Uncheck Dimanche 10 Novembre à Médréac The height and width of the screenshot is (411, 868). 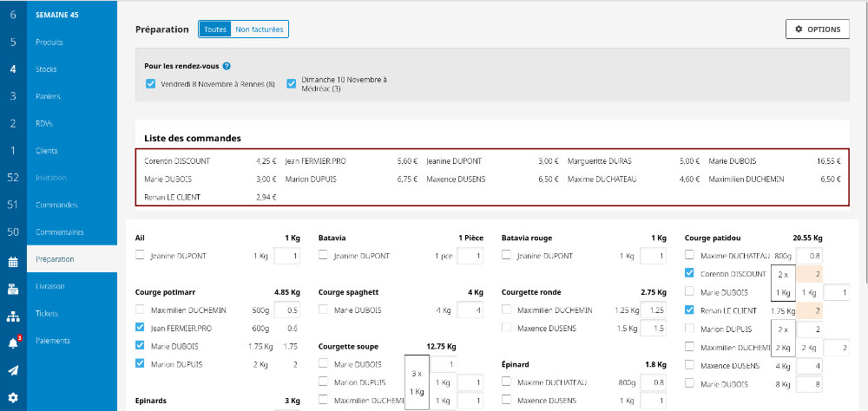click(x=292, y=84)
